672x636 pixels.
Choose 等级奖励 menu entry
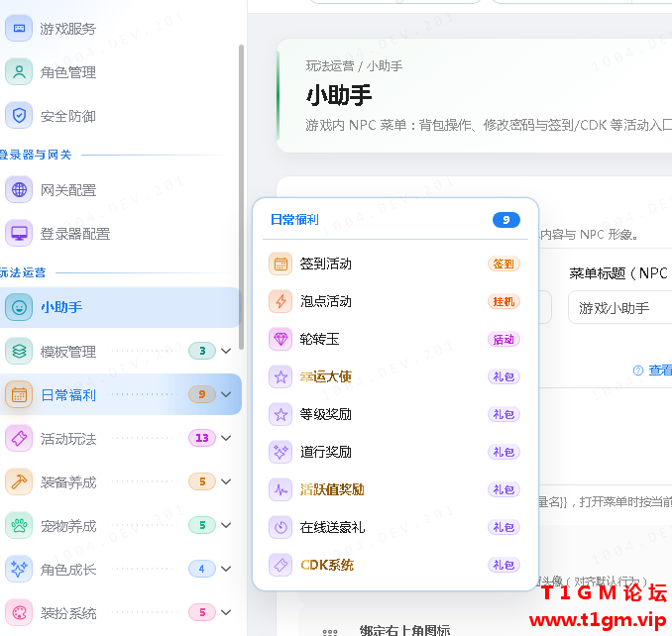394,414
